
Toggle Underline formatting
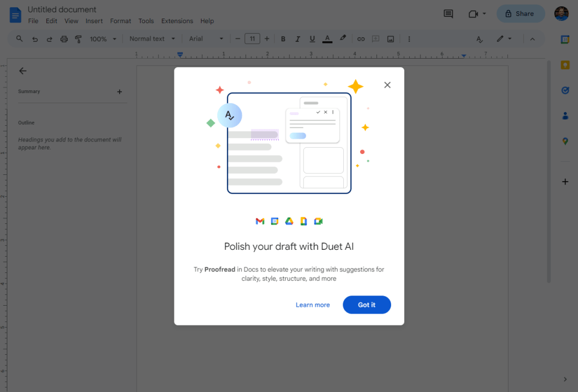click(x=312, y=39)
